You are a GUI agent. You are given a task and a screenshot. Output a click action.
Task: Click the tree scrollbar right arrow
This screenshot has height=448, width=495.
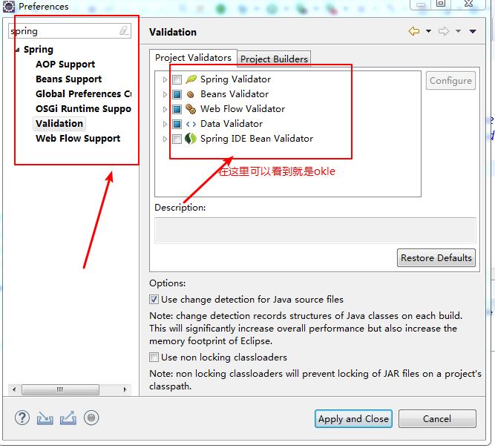click(125, 389)
